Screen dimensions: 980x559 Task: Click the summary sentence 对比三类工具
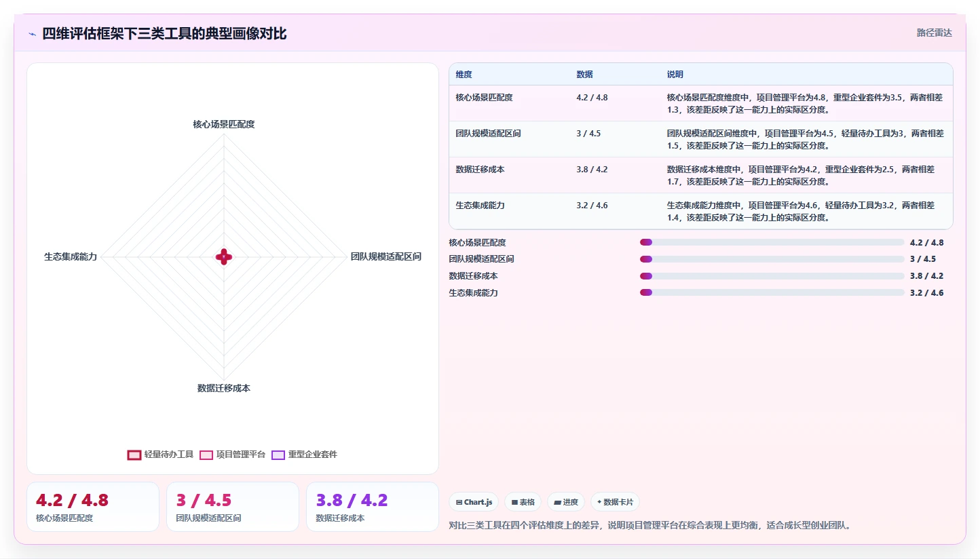click(x=650, y=525)
